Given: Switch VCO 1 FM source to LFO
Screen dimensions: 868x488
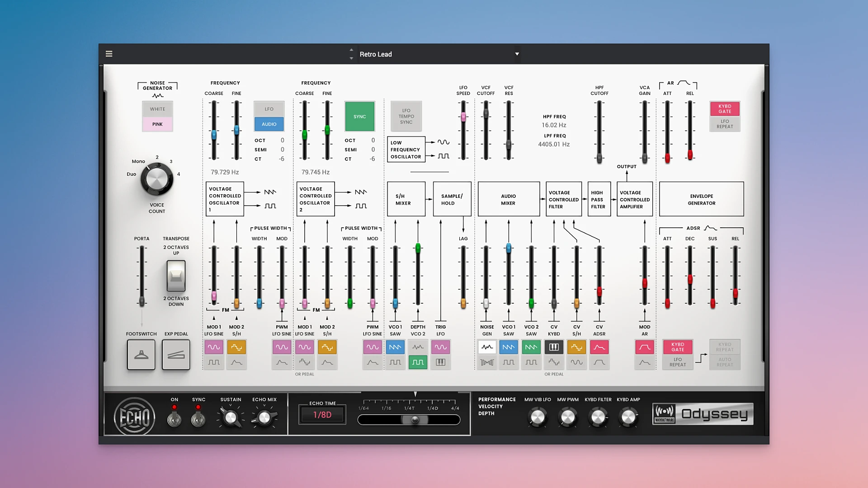Looking at the screenshot, I should tap(269, 108).
